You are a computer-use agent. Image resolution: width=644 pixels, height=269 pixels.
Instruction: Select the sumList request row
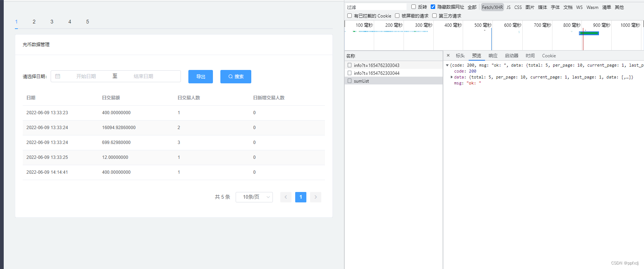(x=393, y=81)
